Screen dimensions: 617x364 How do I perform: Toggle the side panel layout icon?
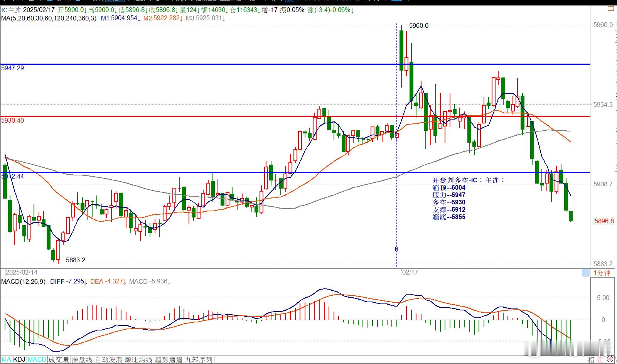click(x=610, y=9)
